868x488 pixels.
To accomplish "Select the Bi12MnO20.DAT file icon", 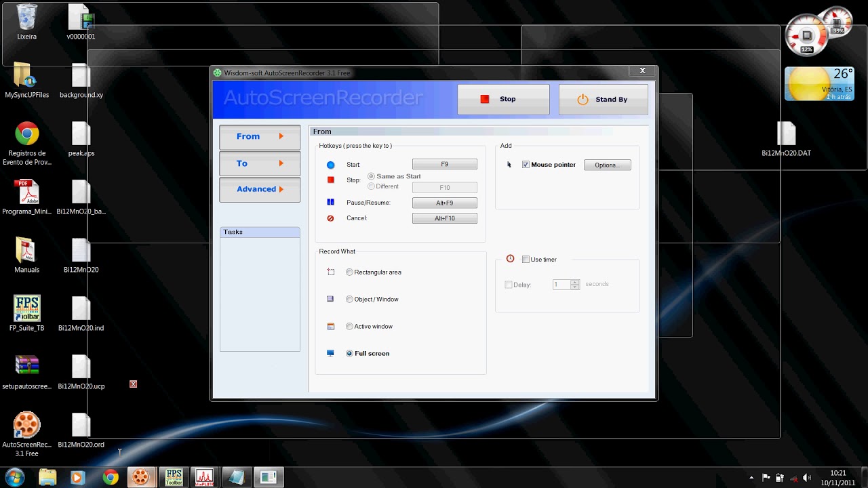I will [786, 139].
